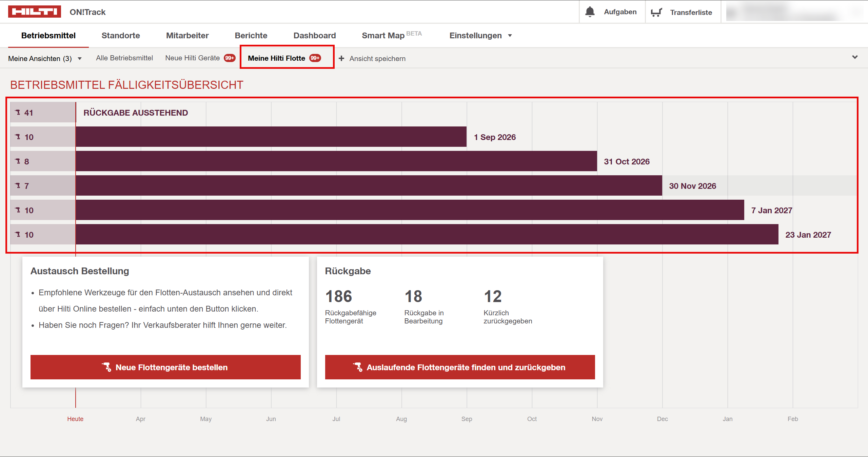Click the tool icon in the 8 row
Image resolution: width=868 pixels, height=457 pixels.
point(18,161)
